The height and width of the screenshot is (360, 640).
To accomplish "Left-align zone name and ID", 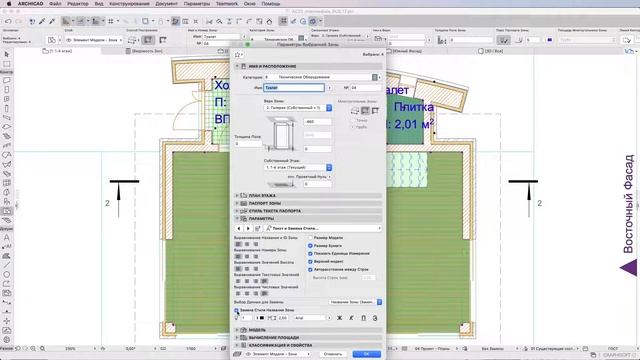I will [x=238, y=244].
